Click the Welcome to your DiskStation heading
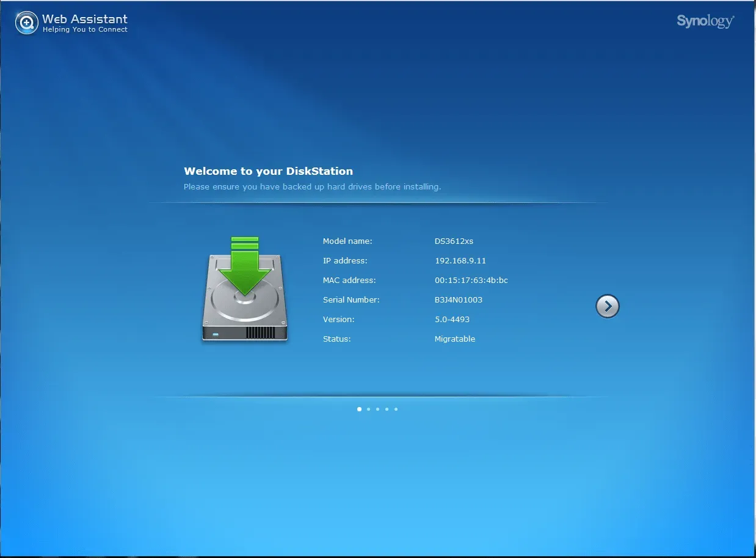 (x=268, y=171)
